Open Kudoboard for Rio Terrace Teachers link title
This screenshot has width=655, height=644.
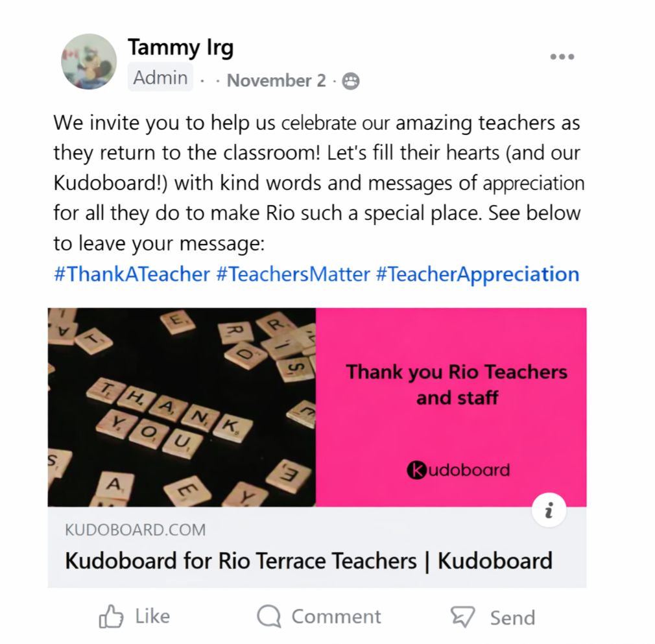[309, 560]
